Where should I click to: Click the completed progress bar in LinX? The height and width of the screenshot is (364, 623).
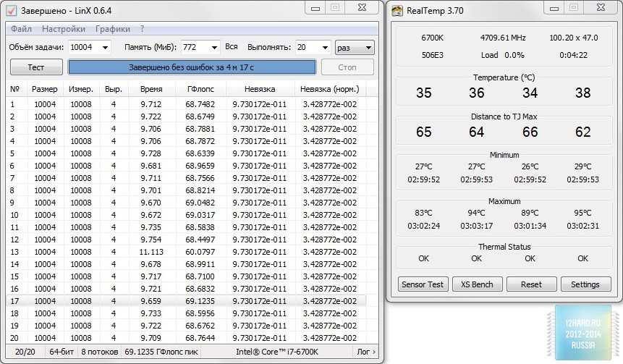192,67
